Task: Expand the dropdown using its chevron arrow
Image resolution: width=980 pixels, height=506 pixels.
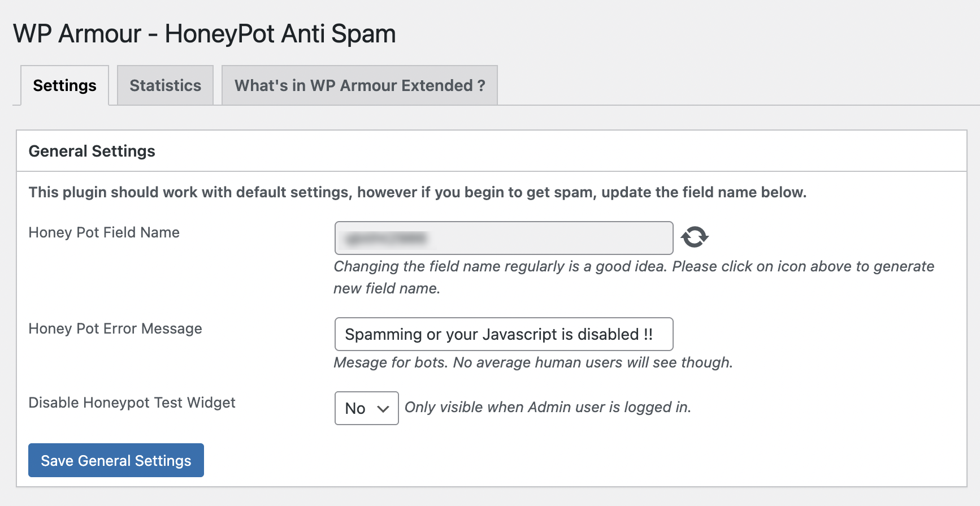Action: (383, 408)
